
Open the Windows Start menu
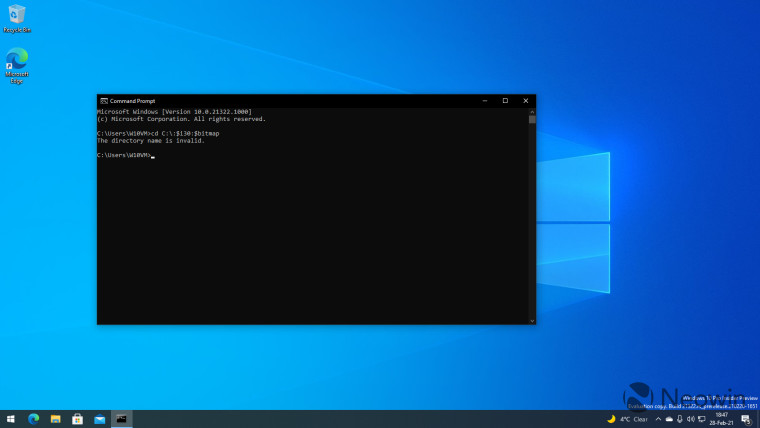tap(11, 419)
